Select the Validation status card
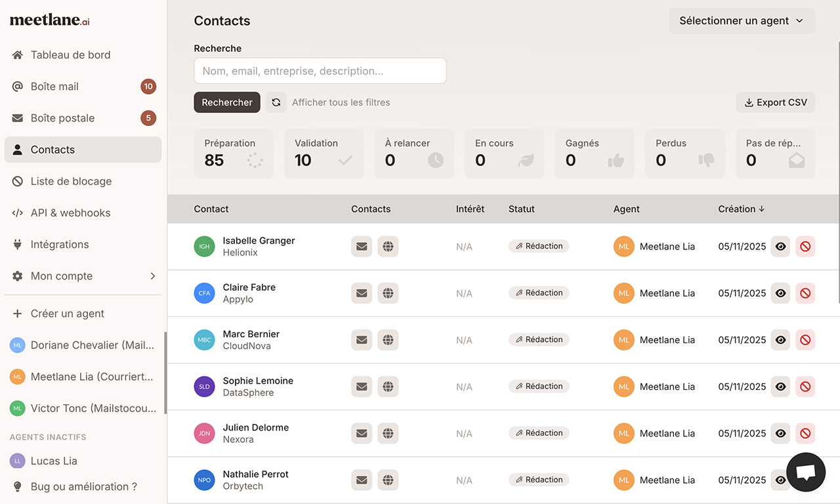This screenshot has height=504, width=840. coord(324,154)
